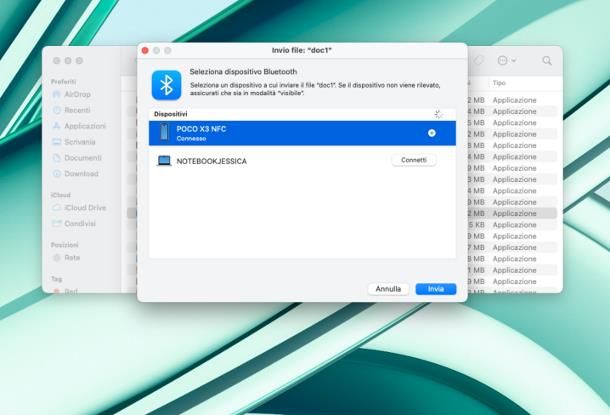Select the POCO X3 NFC device row
This screenshot has width=610, height=415.
click(x=302, y=133)
